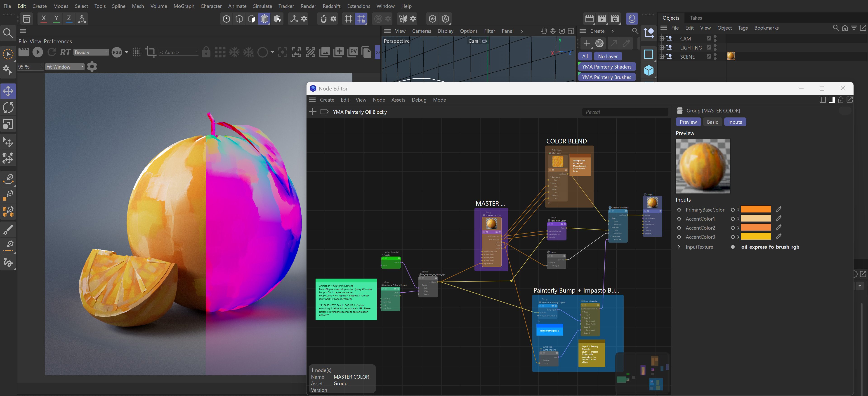Toggle the RGB channel display button
This screenshot has height=396, width=868.
[x=117, y=52]
